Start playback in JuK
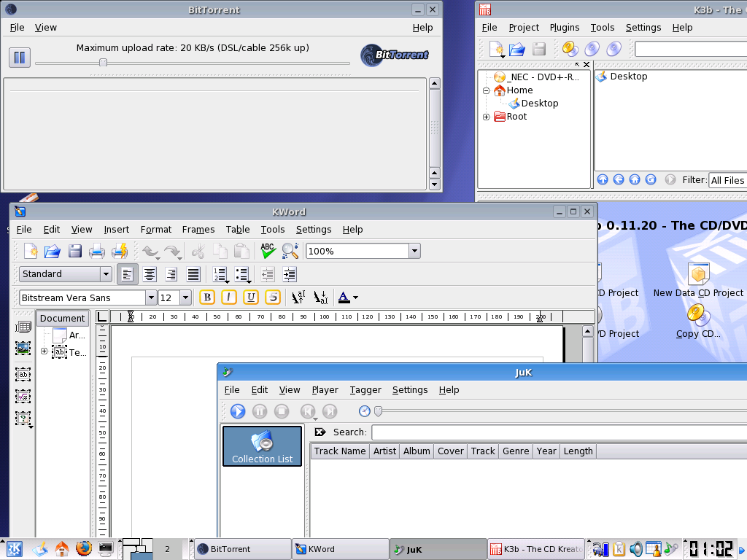Image resolution: width=747 pixels, height=560 pixels. [238, 411]
